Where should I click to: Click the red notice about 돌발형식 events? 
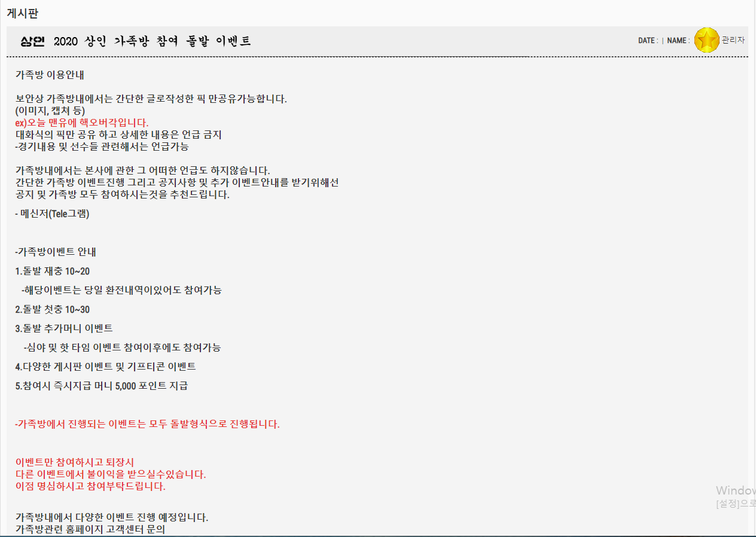pyautogui.click(x=148, y=424)
